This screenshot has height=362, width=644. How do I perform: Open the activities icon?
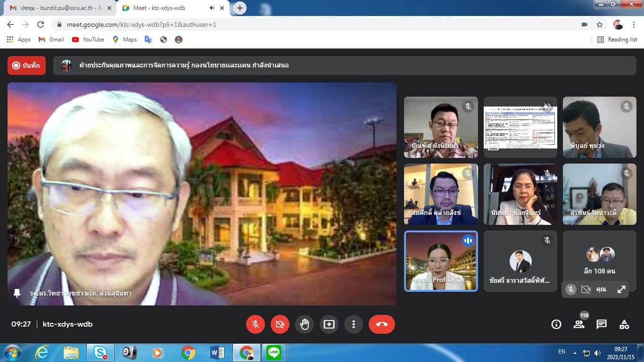pos(624,324)
